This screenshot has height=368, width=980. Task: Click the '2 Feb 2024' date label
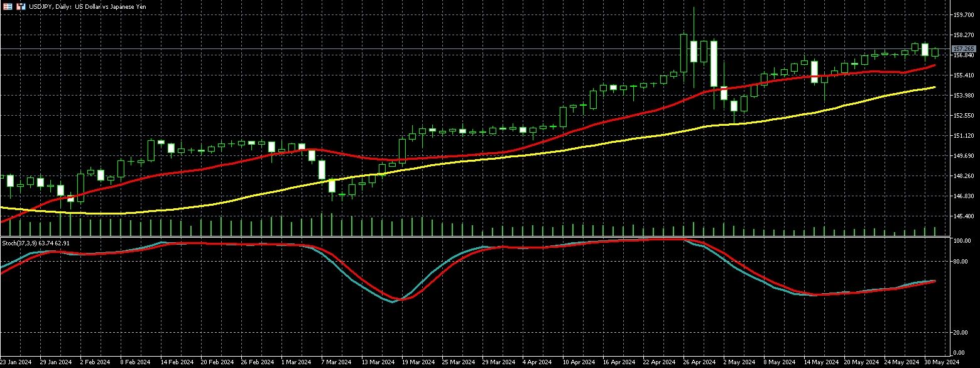pyautogui.click(x=94, y=362)
